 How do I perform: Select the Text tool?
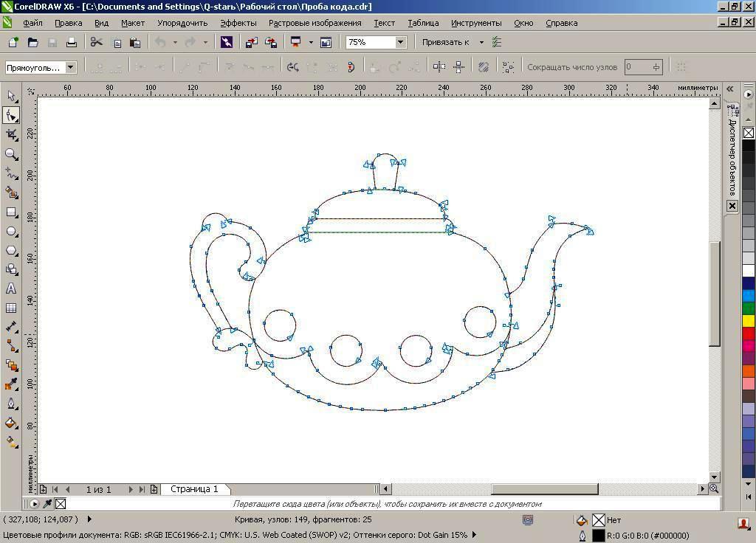pyautogui.click(x=11, y=288)
